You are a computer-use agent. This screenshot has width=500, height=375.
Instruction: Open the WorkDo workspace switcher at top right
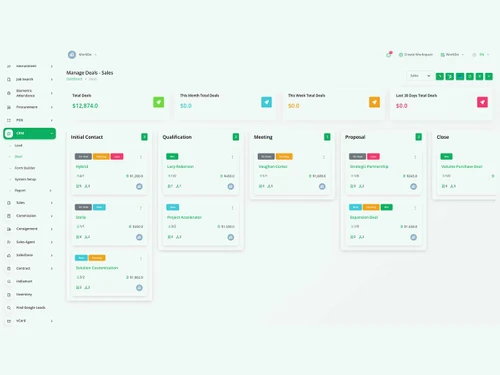tap(452, 55)
